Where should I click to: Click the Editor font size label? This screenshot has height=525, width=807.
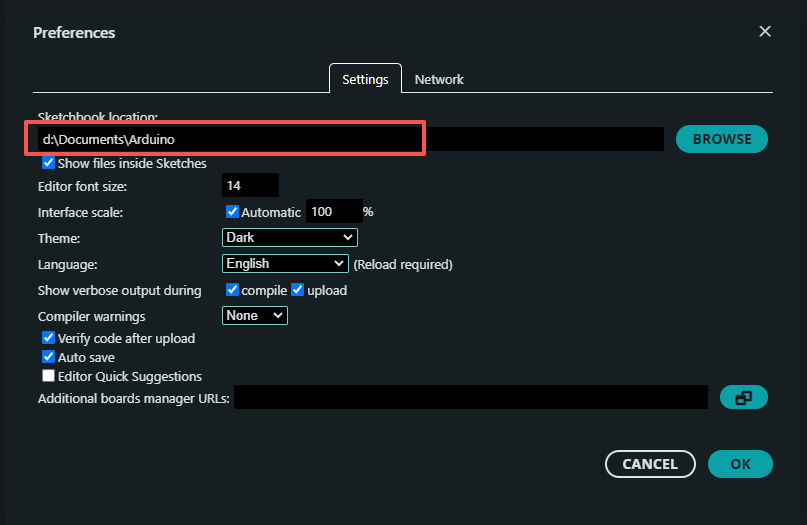[x=82, y=186]
